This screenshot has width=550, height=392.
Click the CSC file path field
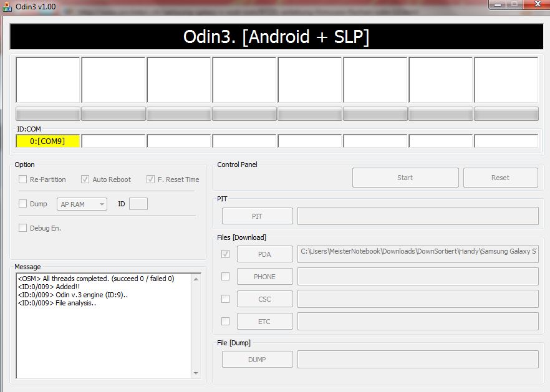(418, 299)
